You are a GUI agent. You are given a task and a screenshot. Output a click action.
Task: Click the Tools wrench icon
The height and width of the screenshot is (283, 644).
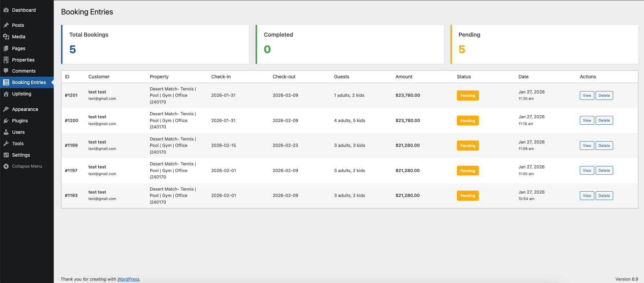click(x=6, y=144)
